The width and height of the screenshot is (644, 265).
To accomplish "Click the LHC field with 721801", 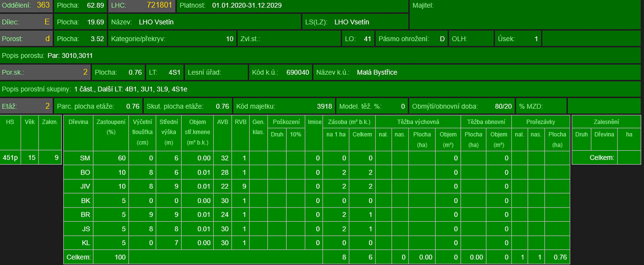I will coord(142,6).
